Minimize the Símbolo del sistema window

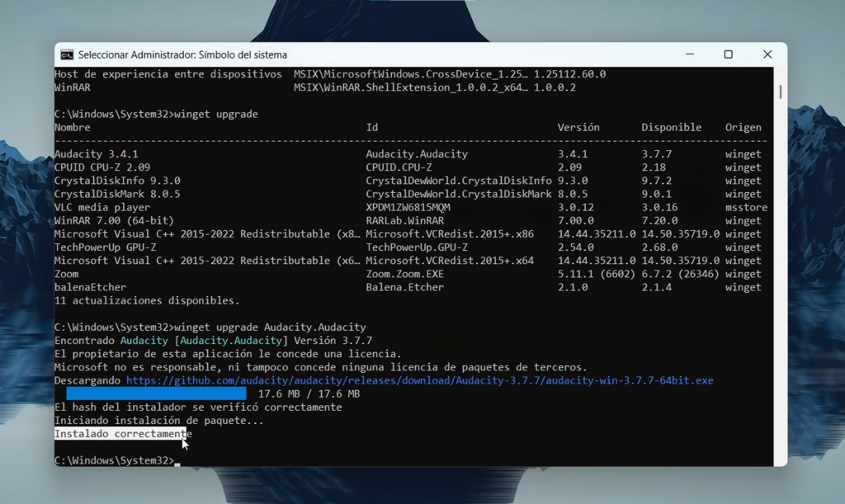[689, 54]
